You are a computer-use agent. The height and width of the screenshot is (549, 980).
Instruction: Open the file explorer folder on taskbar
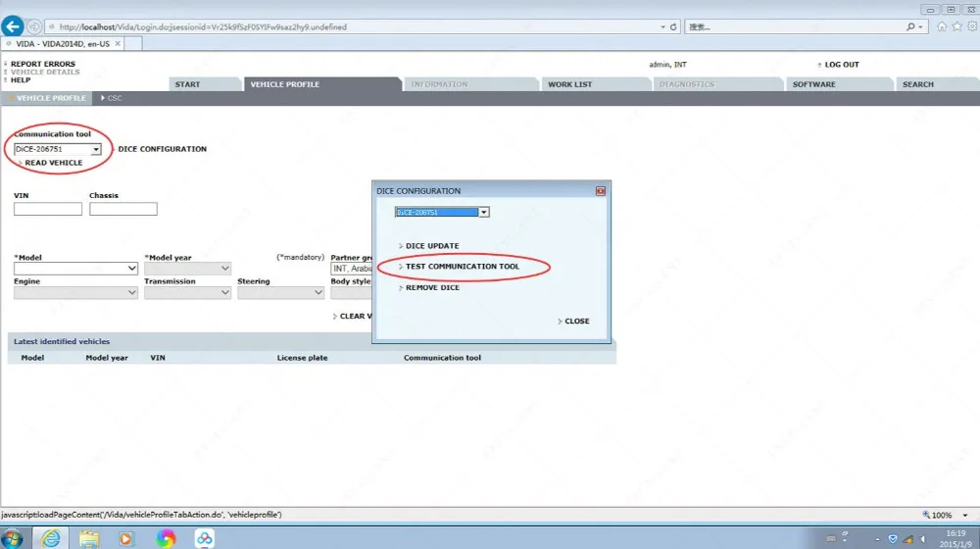pyautogui.click(x=89, y=538)
